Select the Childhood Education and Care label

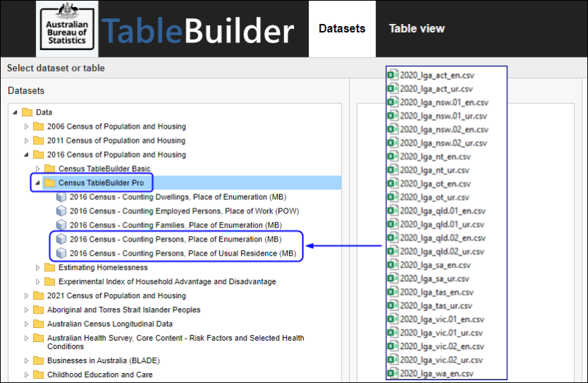pos(100,375)
